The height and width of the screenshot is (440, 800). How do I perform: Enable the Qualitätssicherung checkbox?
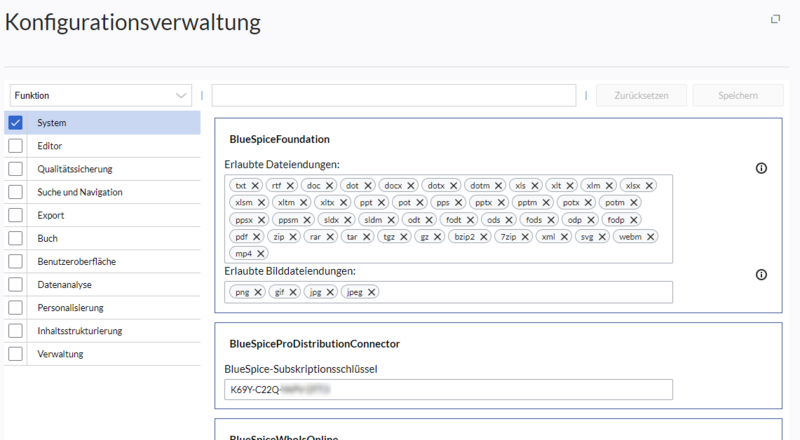pyautogui.click(x=15, y=169)
